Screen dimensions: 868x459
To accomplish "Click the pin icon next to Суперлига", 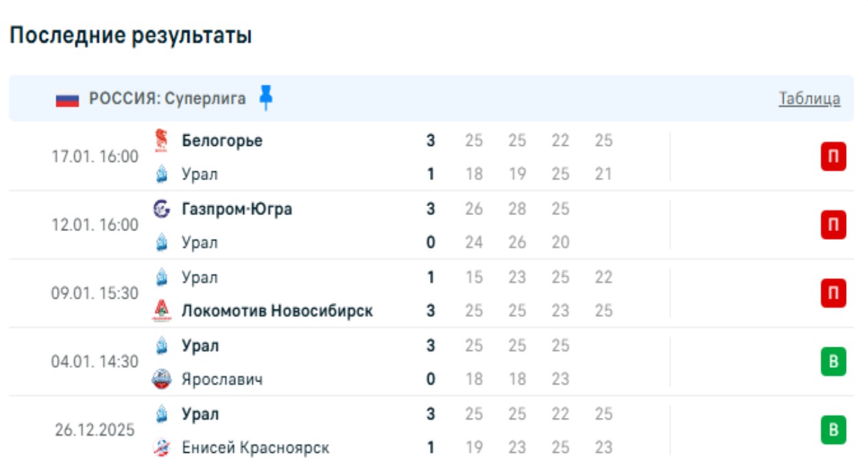I will pos(266,99).
